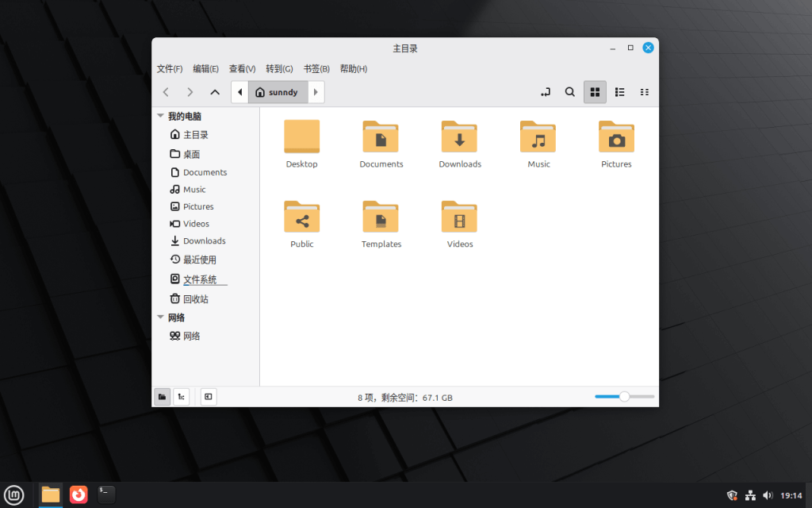Open the 编辑(E) menu
This screenshot has height=508, width=812.
(x=205, y=69)
